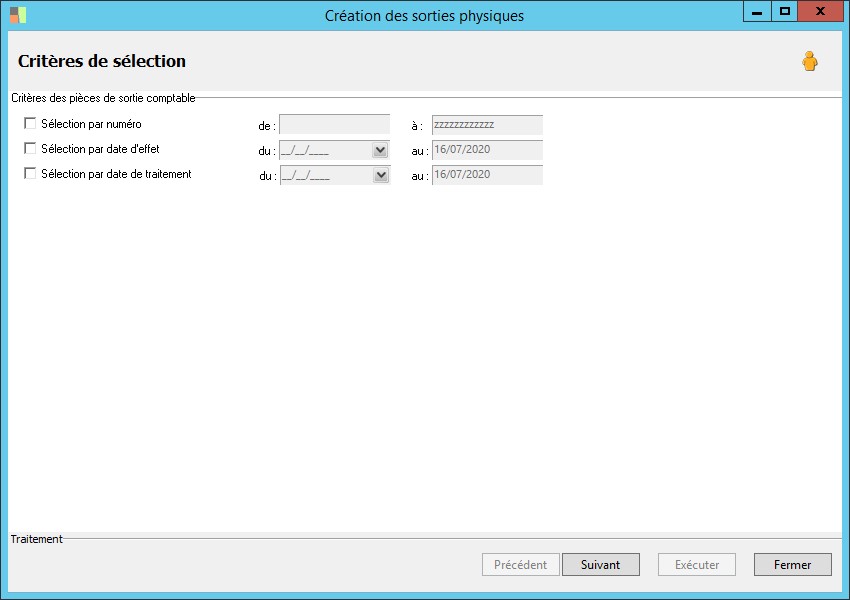Click the date d'effet 'du' date text box
Viewport: 850px width, 600px height.
325,150
